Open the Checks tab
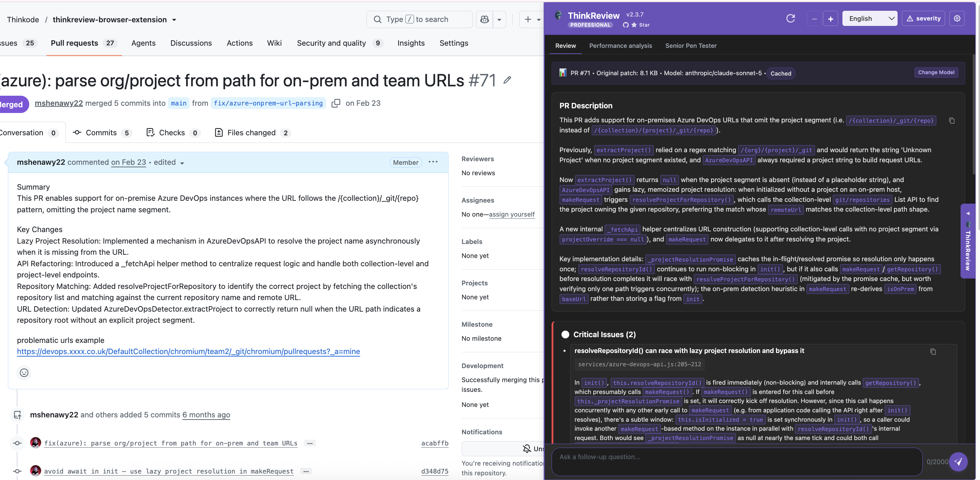 [173, 133]
